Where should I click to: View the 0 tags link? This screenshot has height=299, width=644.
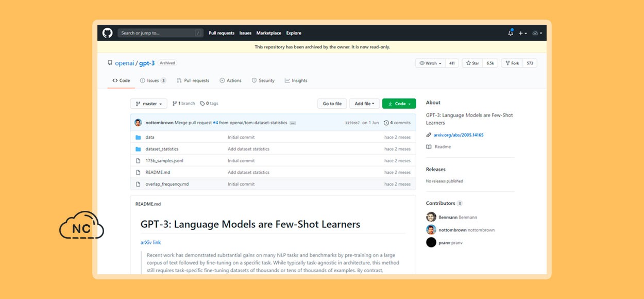pyautogui.click(x=209, y=104)
